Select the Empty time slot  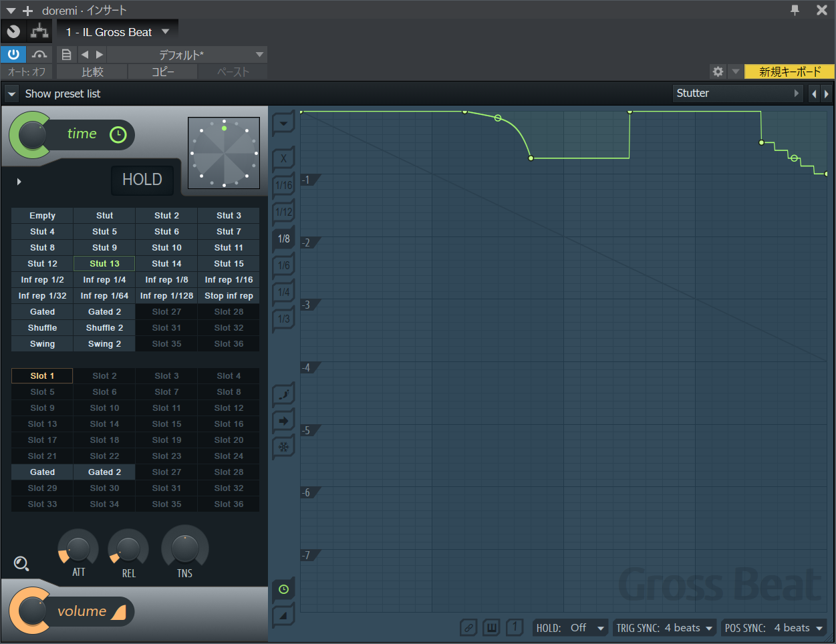42,216
